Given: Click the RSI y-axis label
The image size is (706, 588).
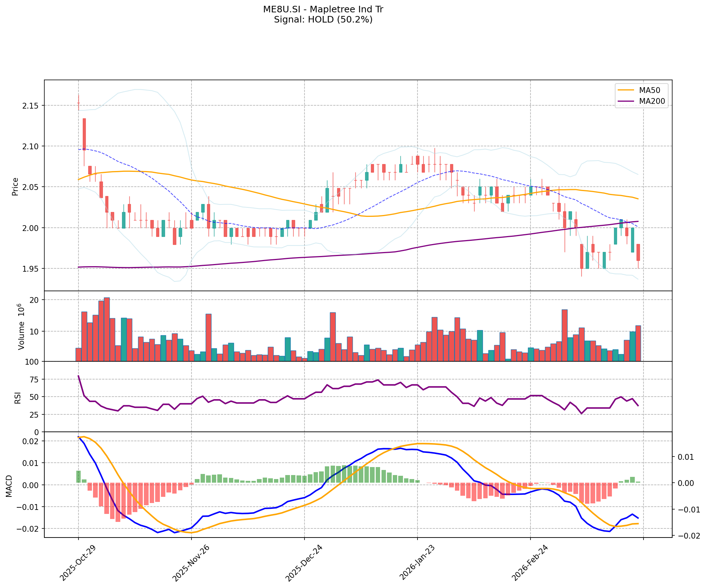Looking at the screenshot, I should pos(17,398).
